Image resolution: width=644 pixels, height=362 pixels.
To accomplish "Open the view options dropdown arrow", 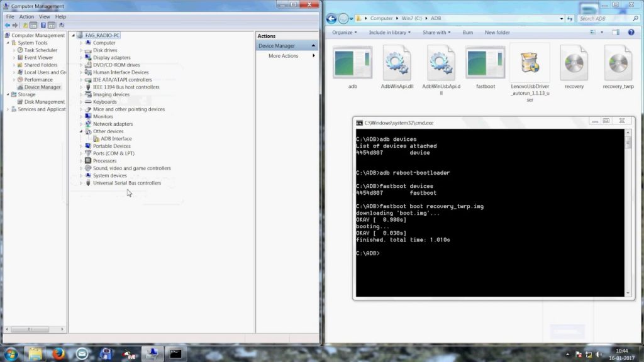I will (602, 33).
